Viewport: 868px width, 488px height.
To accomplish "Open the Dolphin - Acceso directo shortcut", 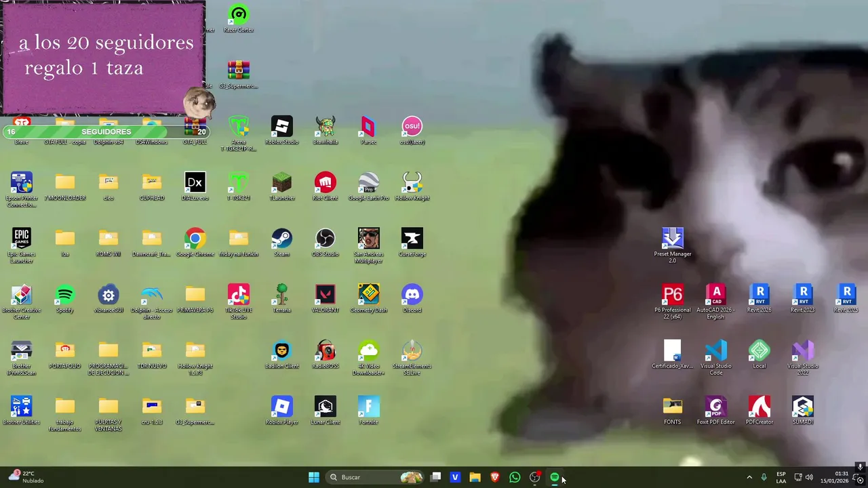I will pyautogui.click(x=152, y=302).
